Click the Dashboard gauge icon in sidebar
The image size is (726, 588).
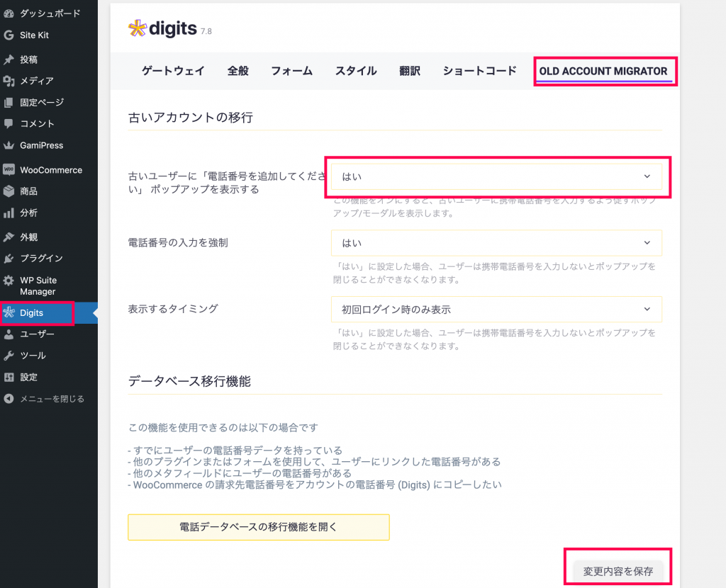9,13
